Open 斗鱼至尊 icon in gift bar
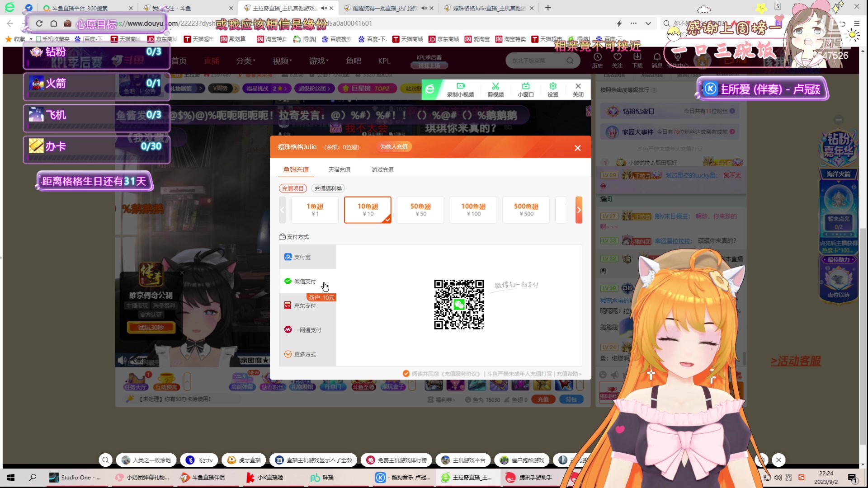Image resolution: width=868 pixels, height=488 pixels. click(x=363, y=382)
